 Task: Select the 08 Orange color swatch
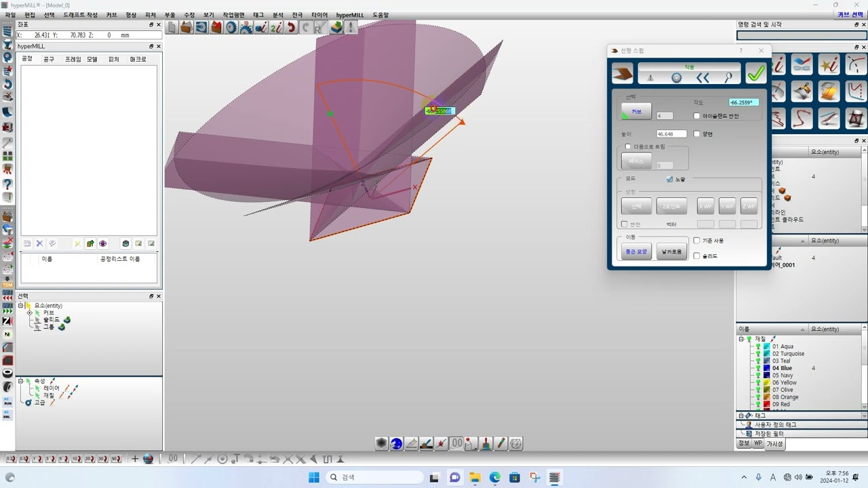point(766,397)
